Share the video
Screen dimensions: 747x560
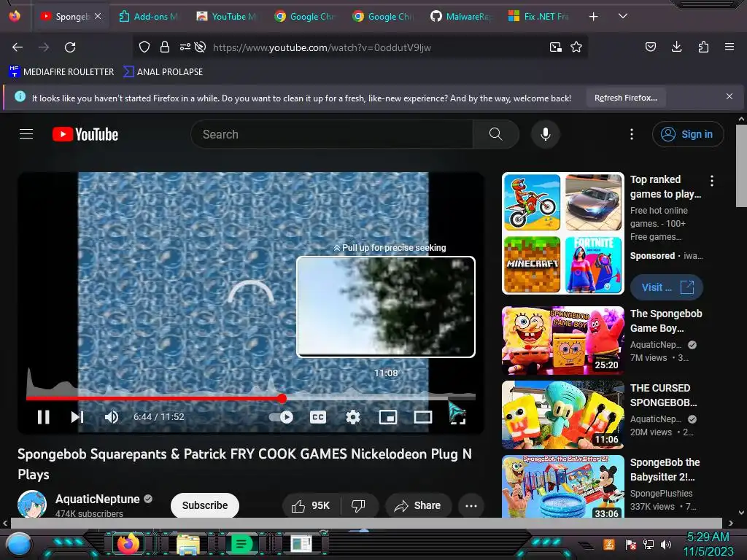(x=417, y=505)
